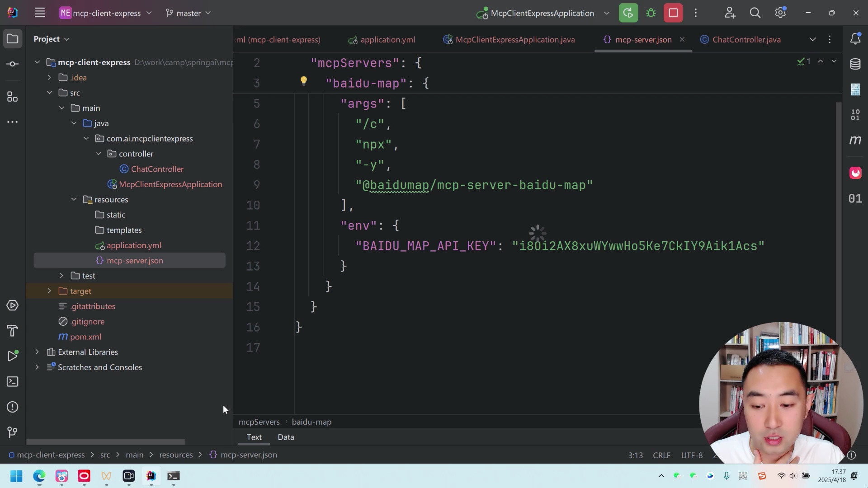Open the Maven tool window
Screen dimensions: 868x488
[x=855, y=141]
